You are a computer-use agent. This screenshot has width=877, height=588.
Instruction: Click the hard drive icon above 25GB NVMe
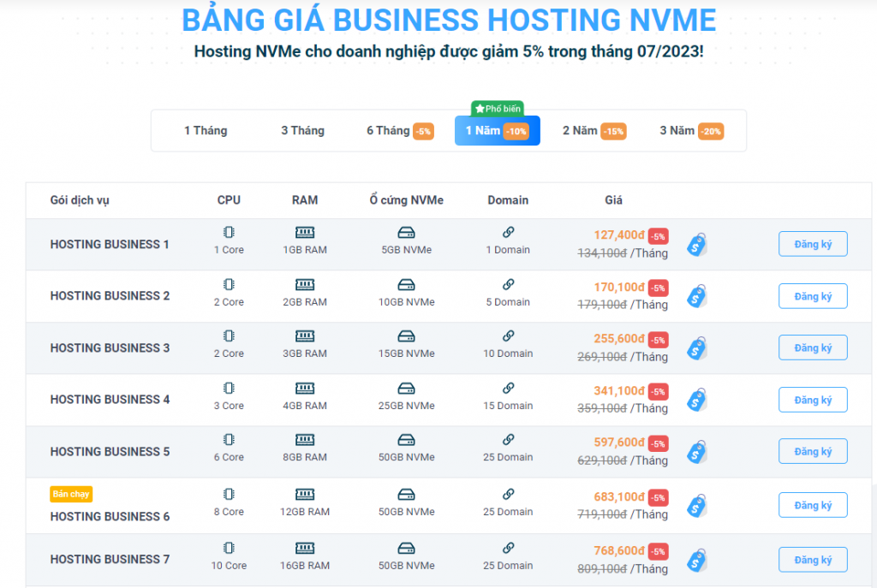pos(407,388)
